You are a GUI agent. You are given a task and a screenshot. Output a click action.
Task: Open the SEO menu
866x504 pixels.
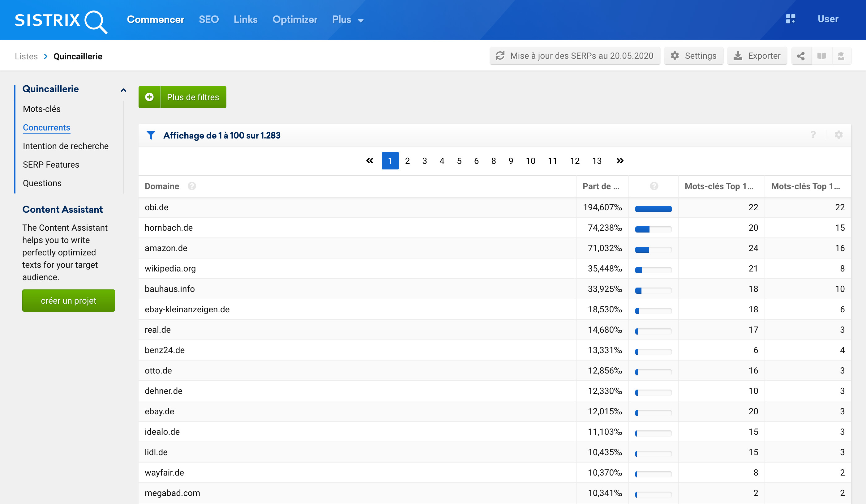[208, 19]
